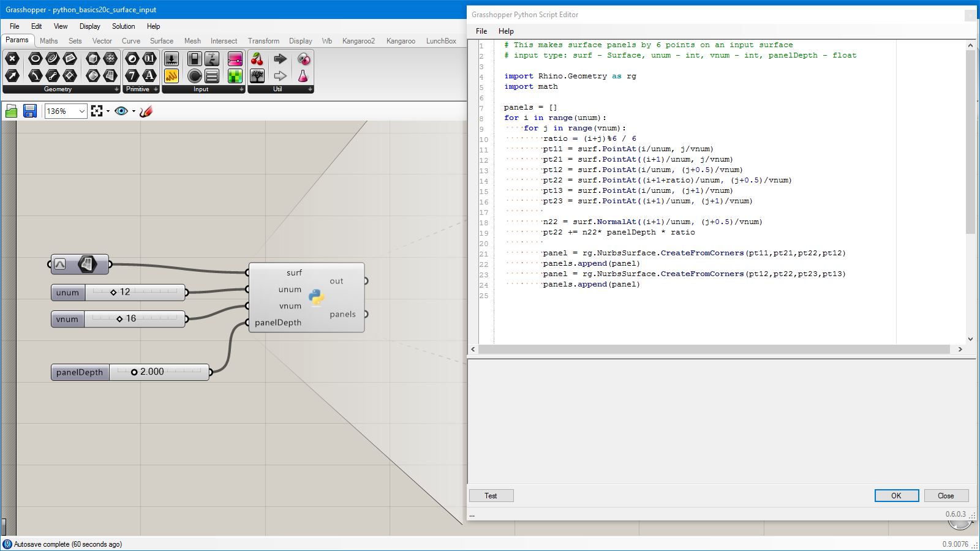The image size is (980, 551).
Task: Switch to the Transform component tab
Action: [x=263, y=41]
